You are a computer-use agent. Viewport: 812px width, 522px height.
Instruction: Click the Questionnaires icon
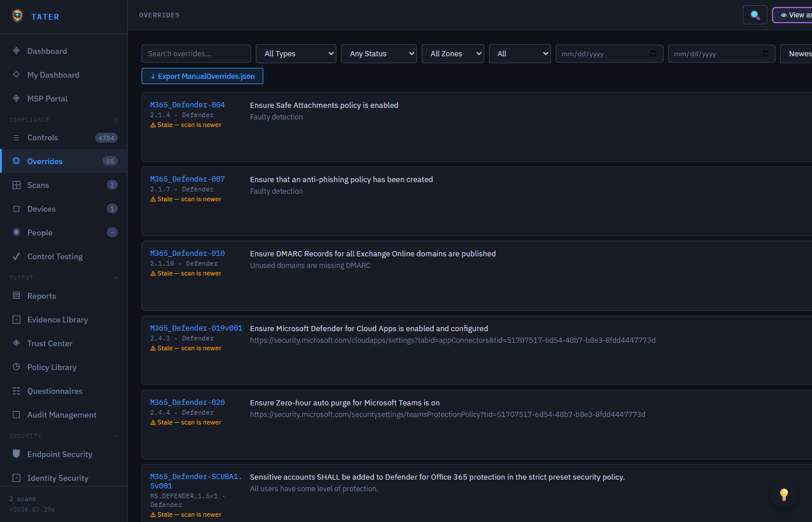[x=16, y=391]
